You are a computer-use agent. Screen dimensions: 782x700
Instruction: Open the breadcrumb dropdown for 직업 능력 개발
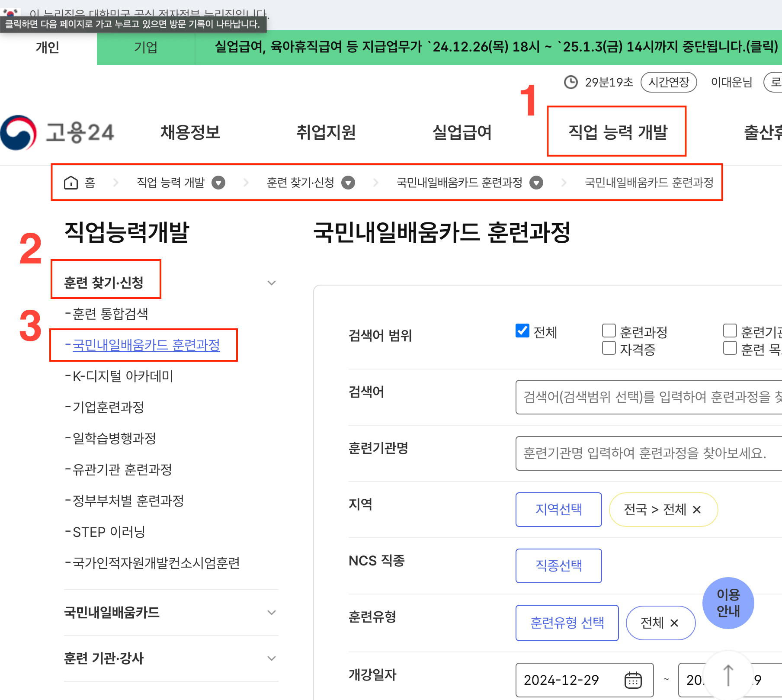pos(218,182)
